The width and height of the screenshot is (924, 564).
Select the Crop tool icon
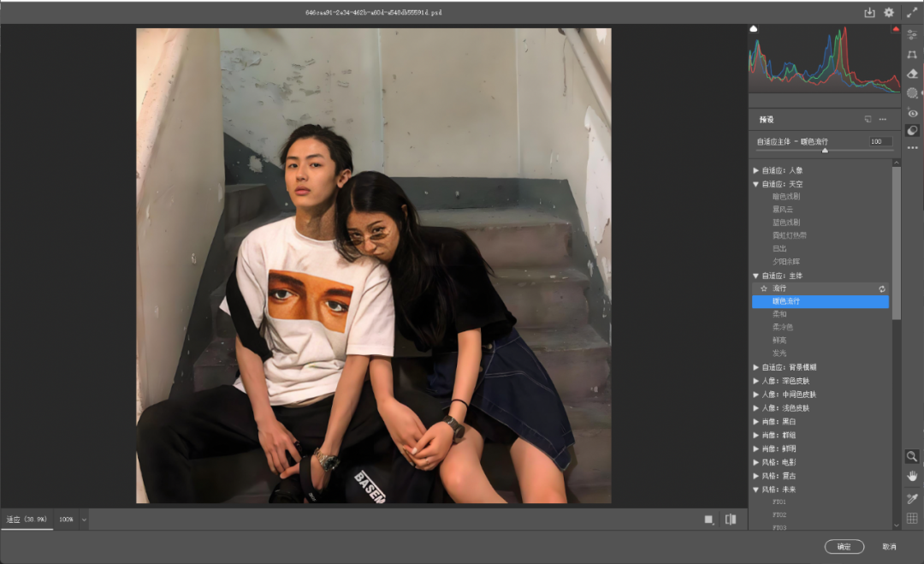click(912, 54)
